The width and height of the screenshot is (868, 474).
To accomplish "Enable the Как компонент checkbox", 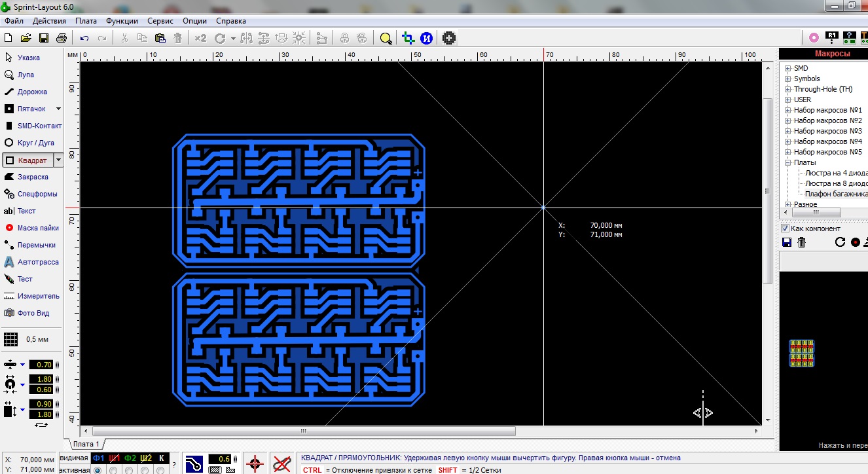I will pyautogui.click(x=786, y=228).
